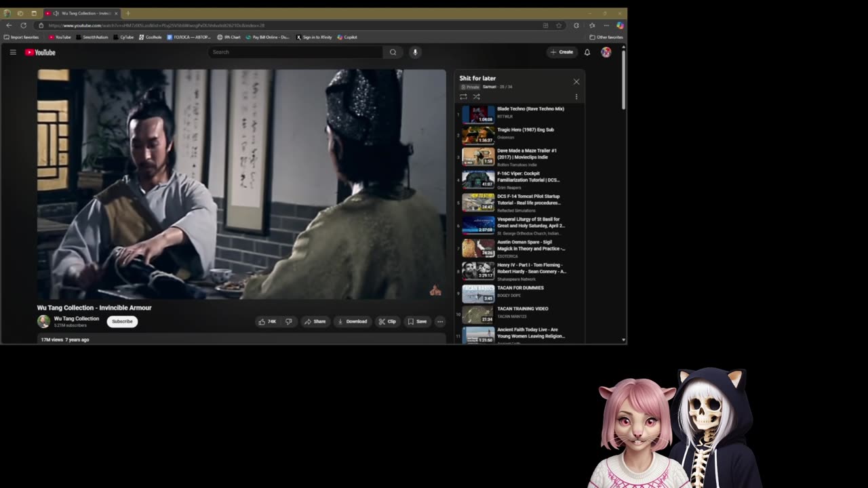Image resolution: width=868 pixels, height=488 pixels.
Task: Open the CyTube bookmark
Action: tap(124, 37)
